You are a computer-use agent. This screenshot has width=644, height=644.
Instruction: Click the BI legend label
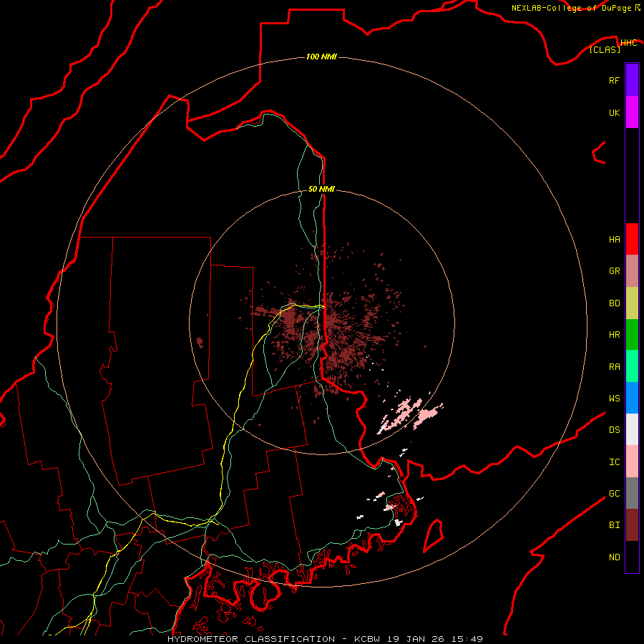coord(614,525)
